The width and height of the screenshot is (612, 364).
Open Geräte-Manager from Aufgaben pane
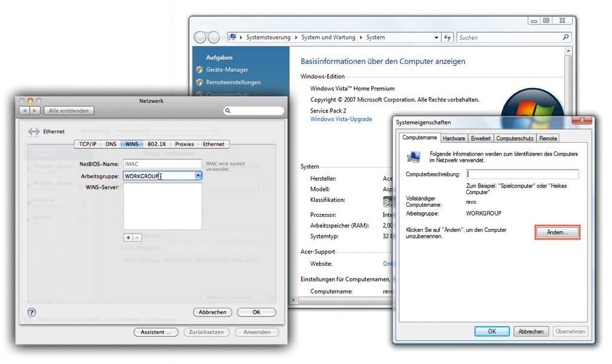pyautogui.click(x=227, y=69)
